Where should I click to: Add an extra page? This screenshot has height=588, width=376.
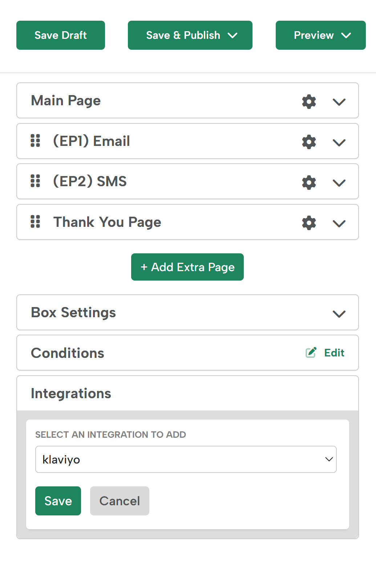click(187, 267)
